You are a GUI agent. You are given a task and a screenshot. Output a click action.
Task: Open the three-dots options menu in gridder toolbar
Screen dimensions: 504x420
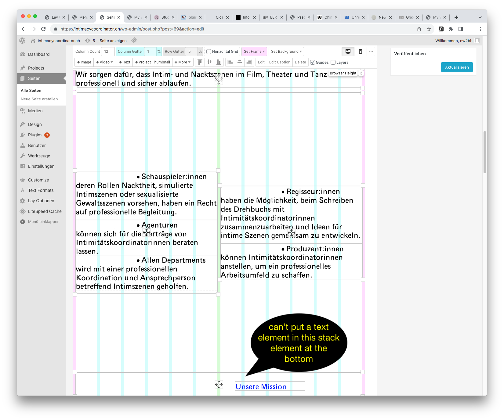[x=371, y=52]
